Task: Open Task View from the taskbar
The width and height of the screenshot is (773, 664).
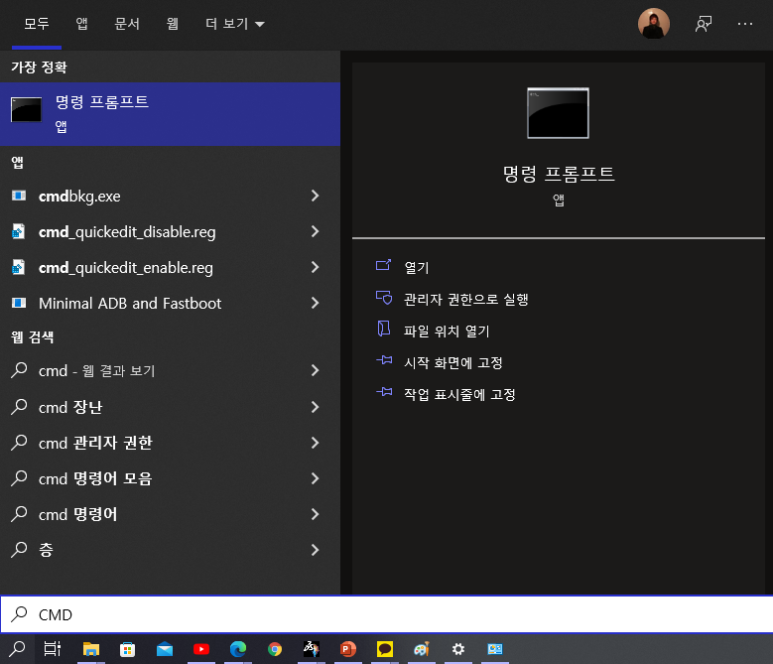Action: (x=52, y=649)
